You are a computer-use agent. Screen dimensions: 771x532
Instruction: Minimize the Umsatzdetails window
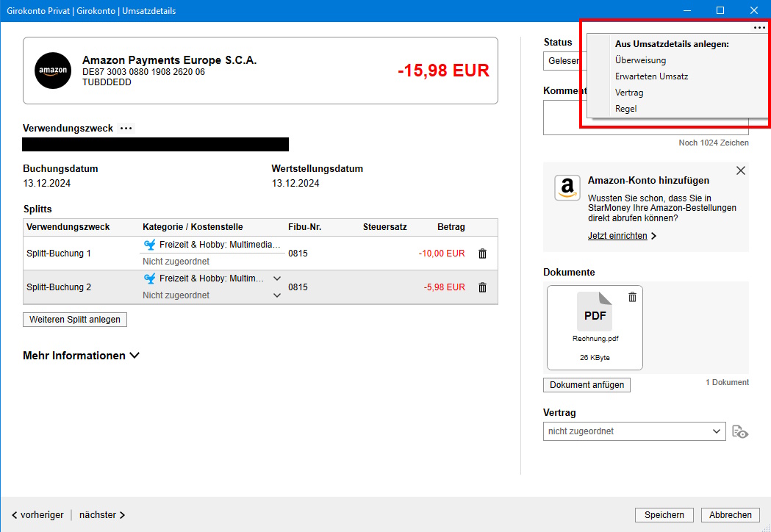tap(687, 10)
